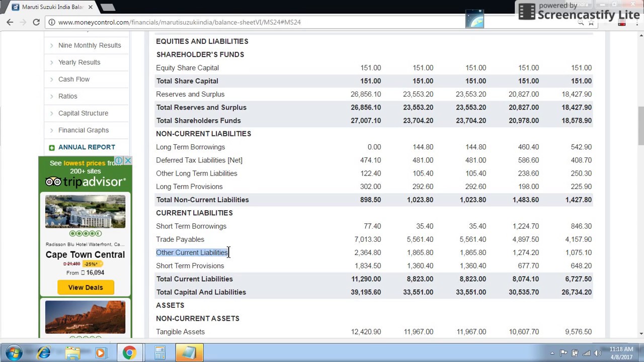Image resolution: width=644 pixels, height=362 pixels.
Task: Switch to the Notepad taskbar window
Action: [x=189, y=353]
